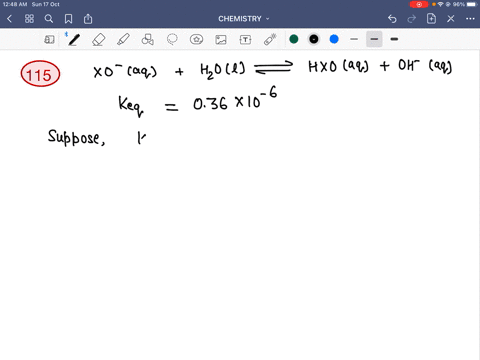Toggle the read-only mode icon
Screen dimensions: 480x360
(49, 40)
